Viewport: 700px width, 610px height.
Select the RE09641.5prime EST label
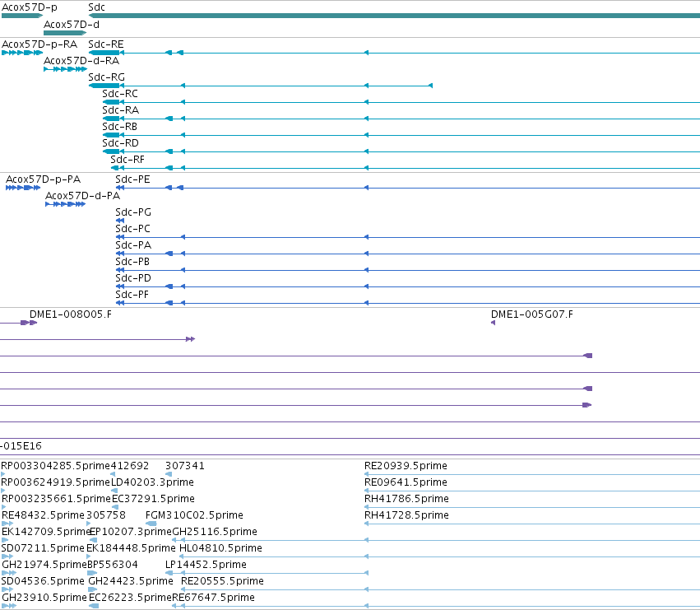406,482
